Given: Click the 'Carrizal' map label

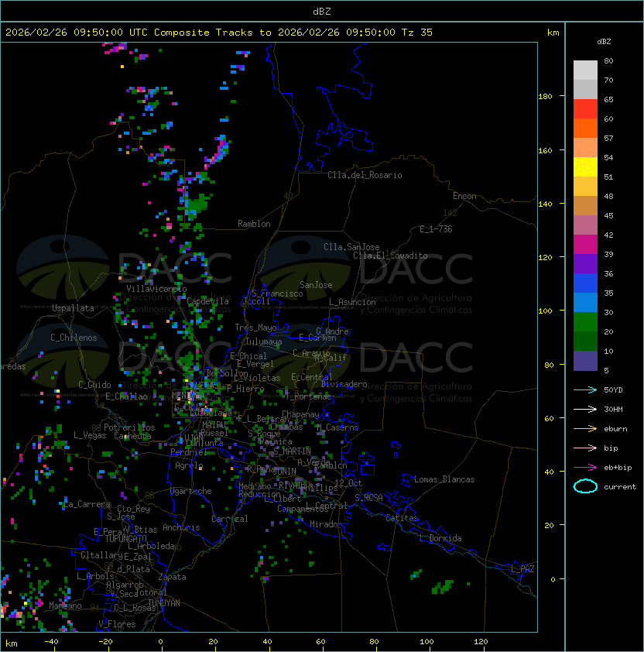Looking at the screenshot, I should (x=230, y=519).
